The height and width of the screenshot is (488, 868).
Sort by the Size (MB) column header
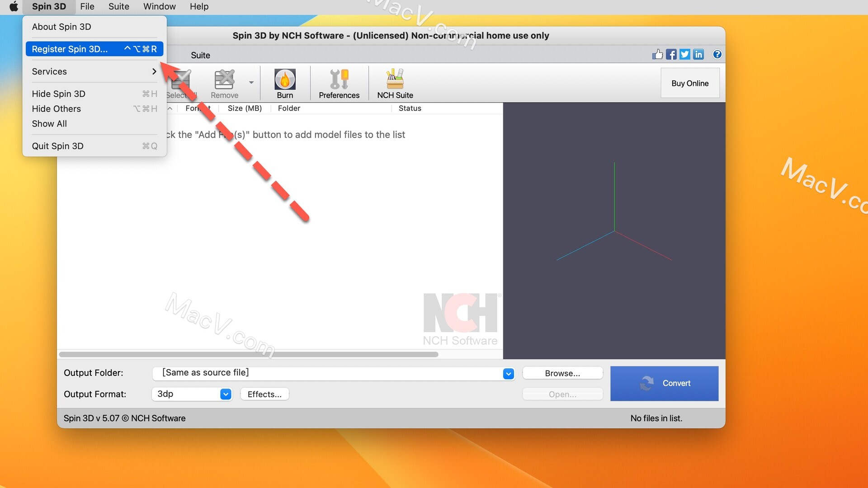click(245, 108)
